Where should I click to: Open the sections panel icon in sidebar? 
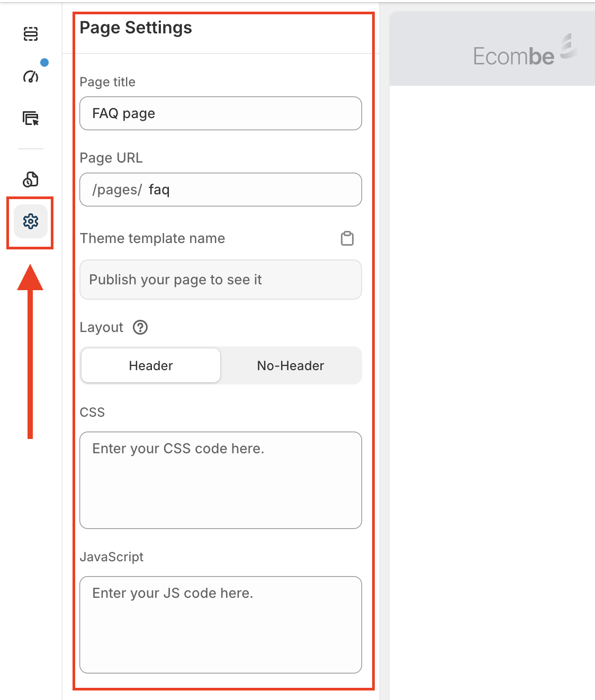[x=31, y=34]
